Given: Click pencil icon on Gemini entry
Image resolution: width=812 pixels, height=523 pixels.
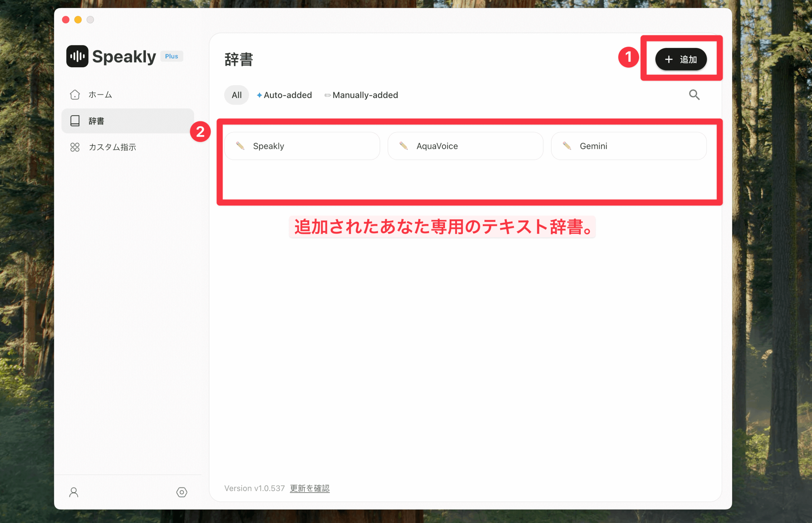Looking at the screenshot, I should pos(567,146).
